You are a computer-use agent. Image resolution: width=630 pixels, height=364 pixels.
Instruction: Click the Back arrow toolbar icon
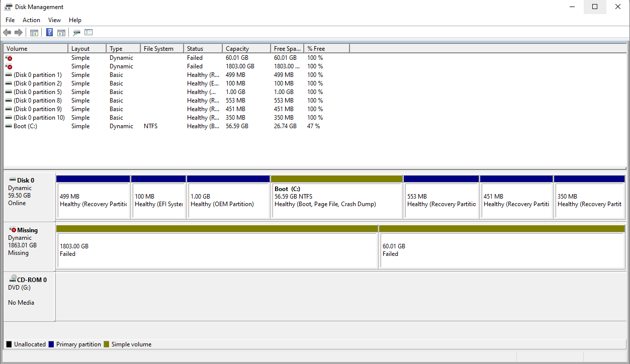7,32
